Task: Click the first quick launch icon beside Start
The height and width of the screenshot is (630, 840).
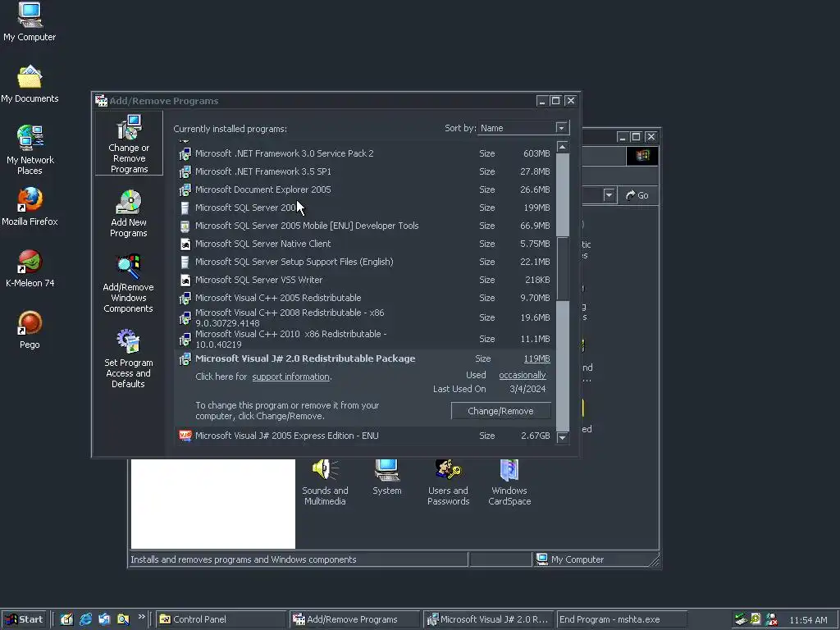Action: point(67,619)
